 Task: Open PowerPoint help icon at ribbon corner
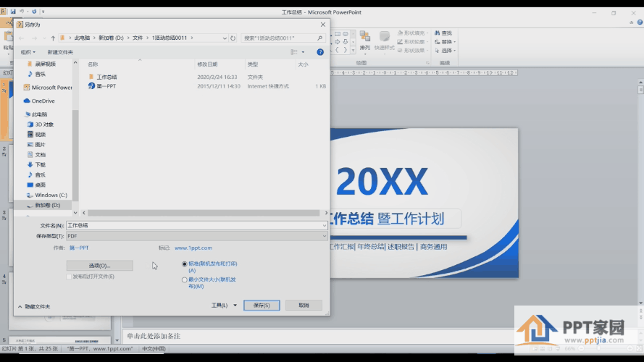click(640, 22)
